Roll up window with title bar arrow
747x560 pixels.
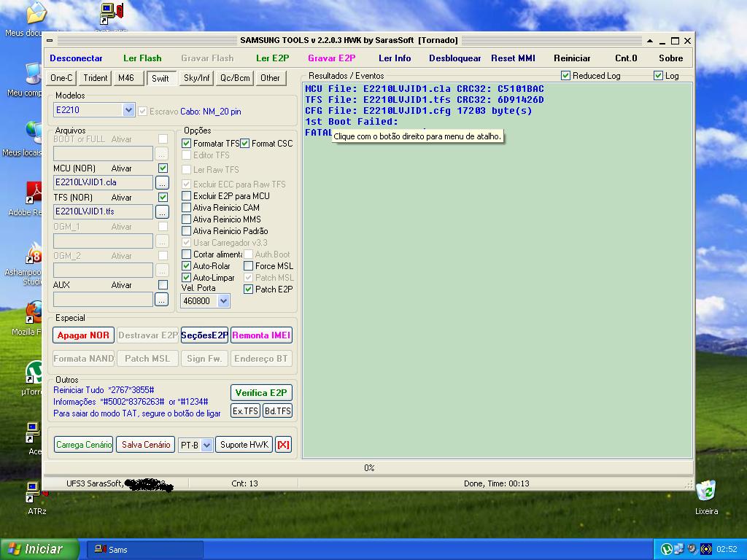click(x=650, y=41)
